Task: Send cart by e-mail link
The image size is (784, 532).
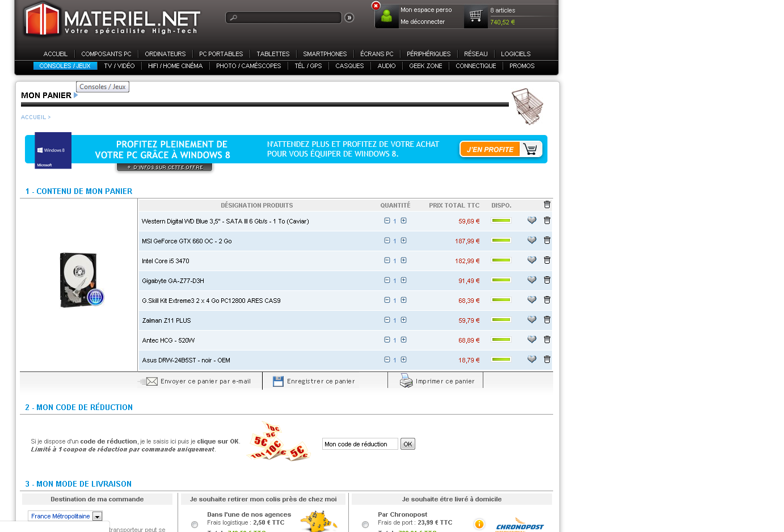Action: point(196,381)
